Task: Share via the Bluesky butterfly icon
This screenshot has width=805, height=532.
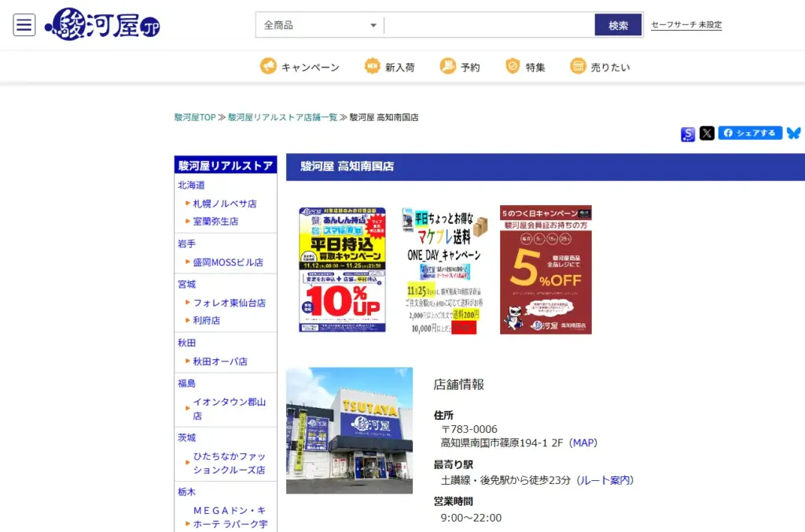Action: [793, 134]
